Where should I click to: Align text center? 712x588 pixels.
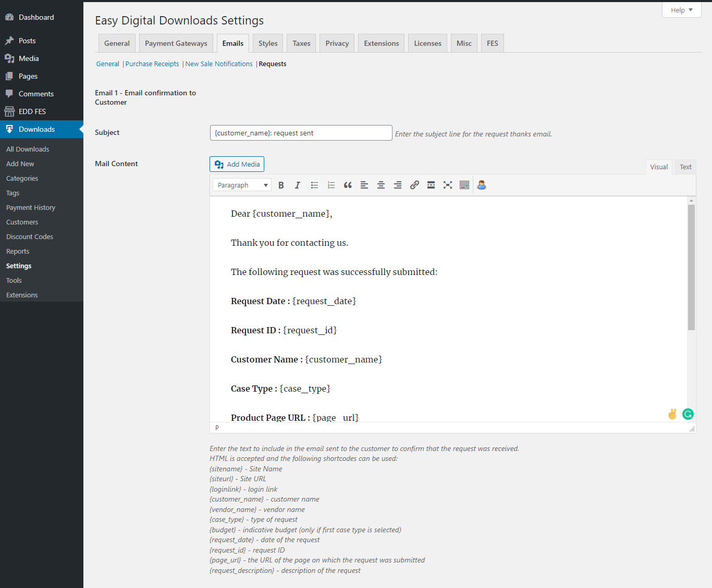tap(381, 185)
